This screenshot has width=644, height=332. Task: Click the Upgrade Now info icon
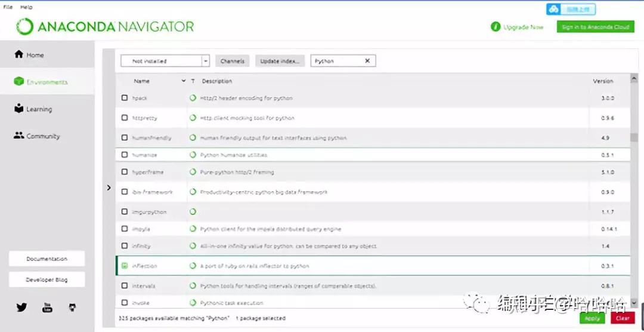(x=496, y=27)
